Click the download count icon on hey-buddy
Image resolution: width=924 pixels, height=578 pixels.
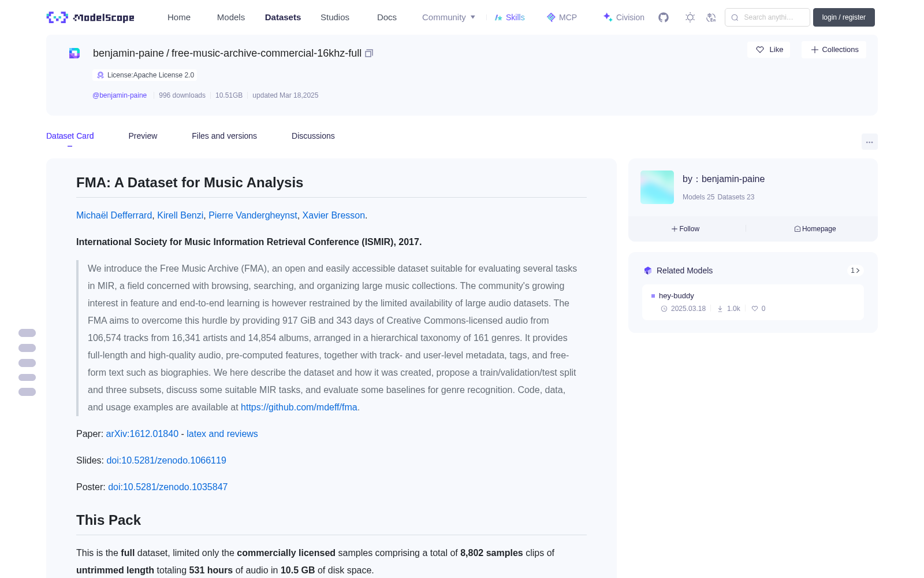pyautogui.click(x=720, y=309)
